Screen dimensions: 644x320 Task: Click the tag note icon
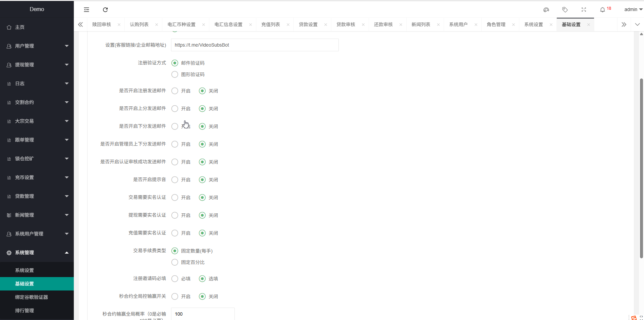click(x=565, y=10)
